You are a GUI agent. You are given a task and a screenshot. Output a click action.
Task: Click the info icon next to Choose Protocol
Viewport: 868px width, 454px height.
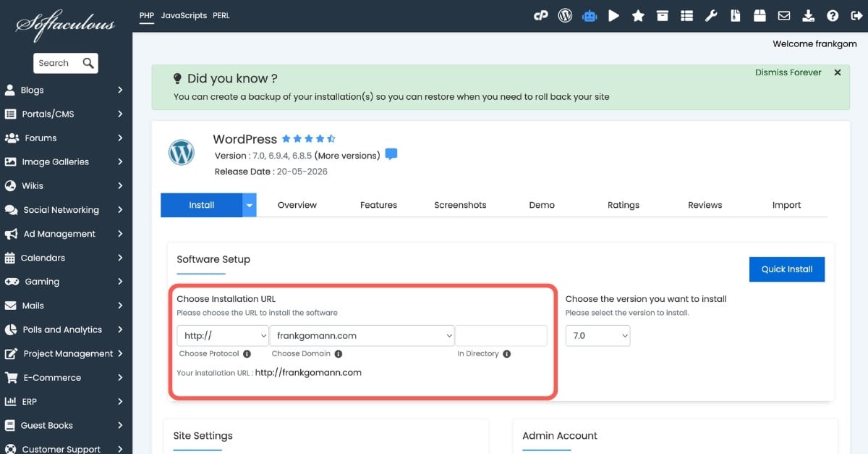pos(247,354)
